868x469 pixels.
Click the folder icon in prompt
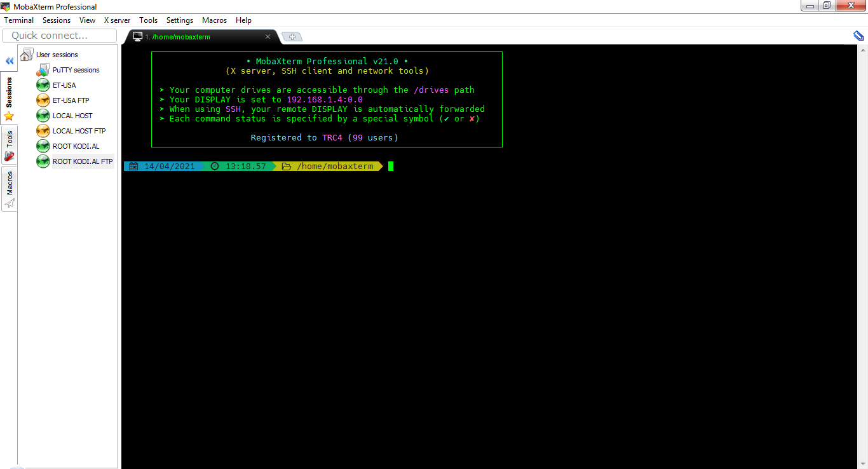pos(287,167)
